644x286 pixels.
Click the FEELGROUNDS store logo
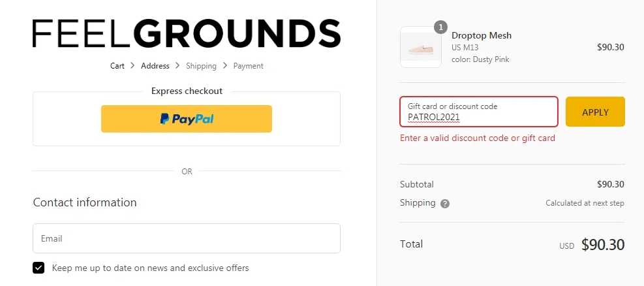(187, 33)
